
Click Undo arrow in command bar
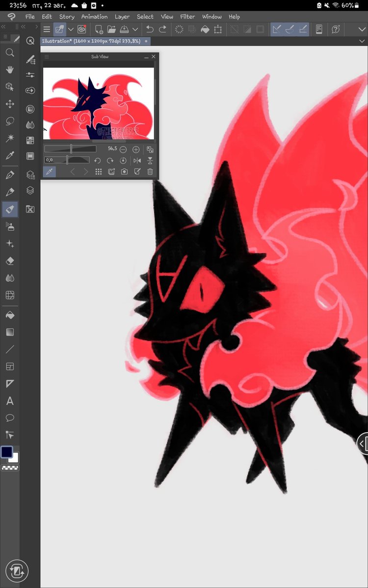pos(150,29)
